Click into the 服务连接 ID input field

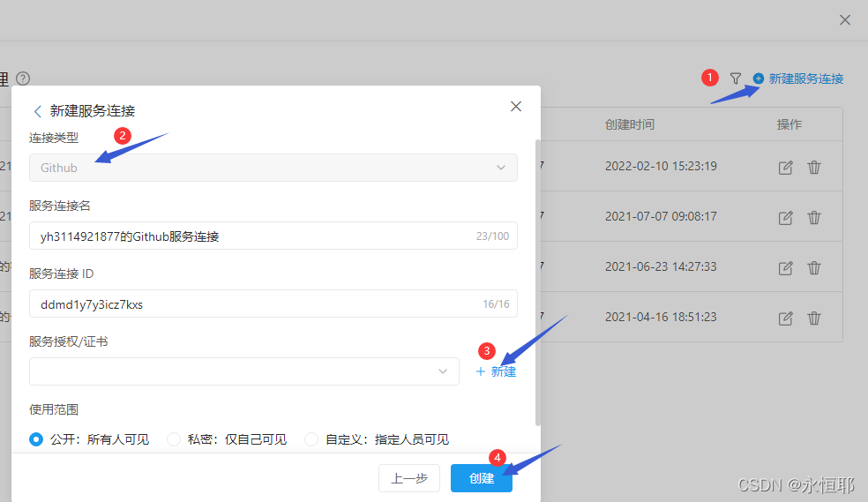point(273,303)
